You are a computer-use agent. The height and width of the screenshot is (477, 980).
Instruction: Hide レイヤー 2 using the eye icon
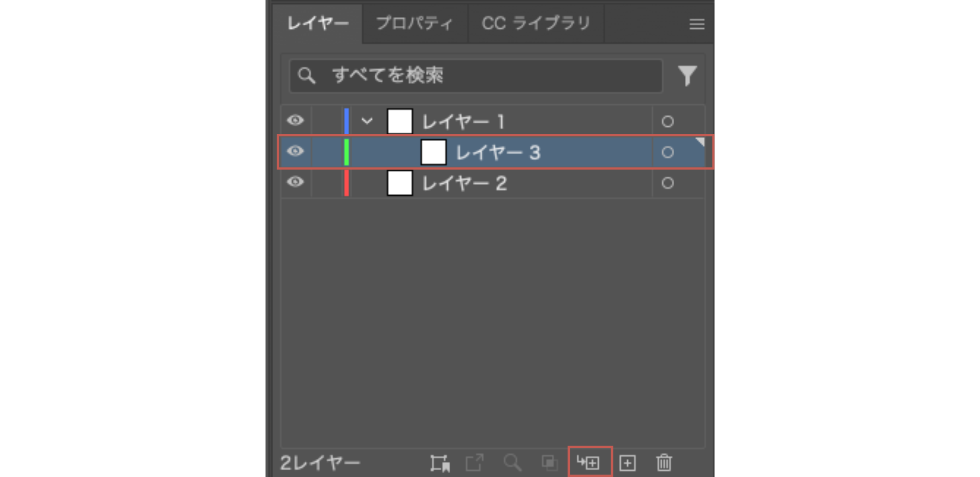[295, 183]
